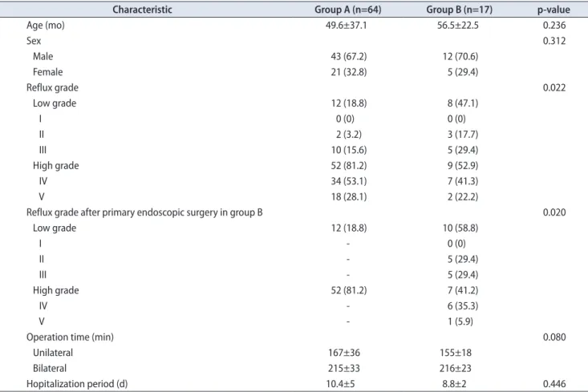Image resolution: width=588 pixels, height=392 pixels.
Task: Select the cell '12 (70.6)'
Action: [x=460, y=57]
